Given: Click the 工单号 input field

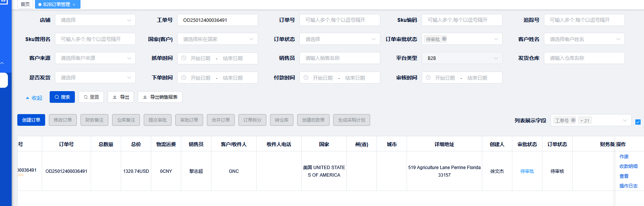Looking at the screenshot, I should [217, 20].
